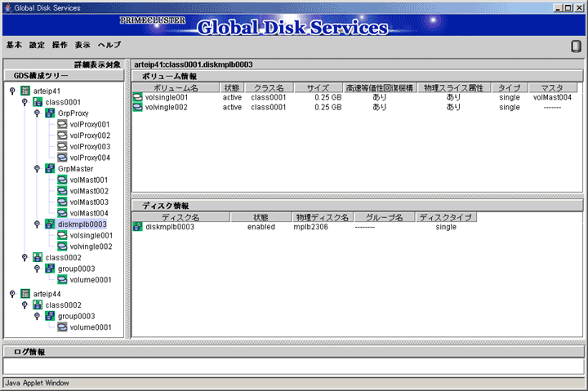
Task: Select GrpMaster label in the tree
Action: tap(75, 169)
